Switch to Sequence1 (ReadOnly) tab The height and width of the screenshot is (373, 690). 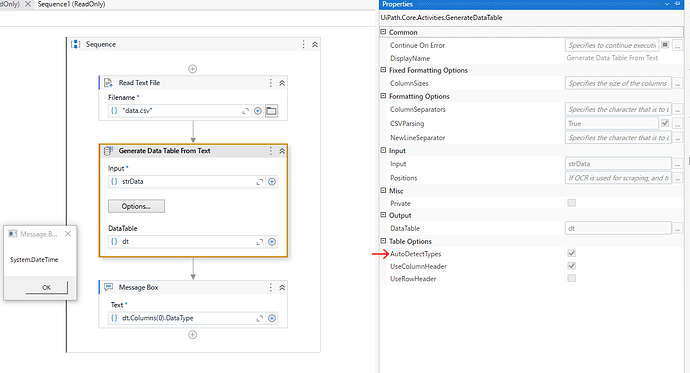(x=71, y=4)
